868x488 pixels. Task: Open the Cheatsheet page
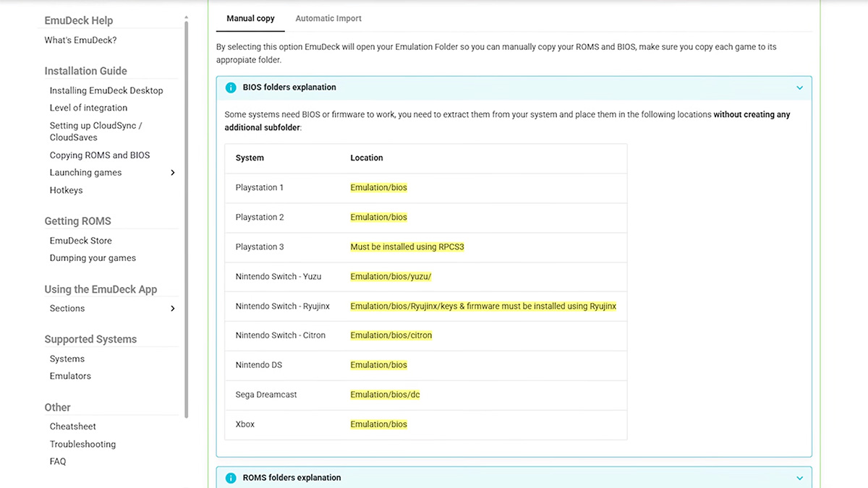point(72,427)
